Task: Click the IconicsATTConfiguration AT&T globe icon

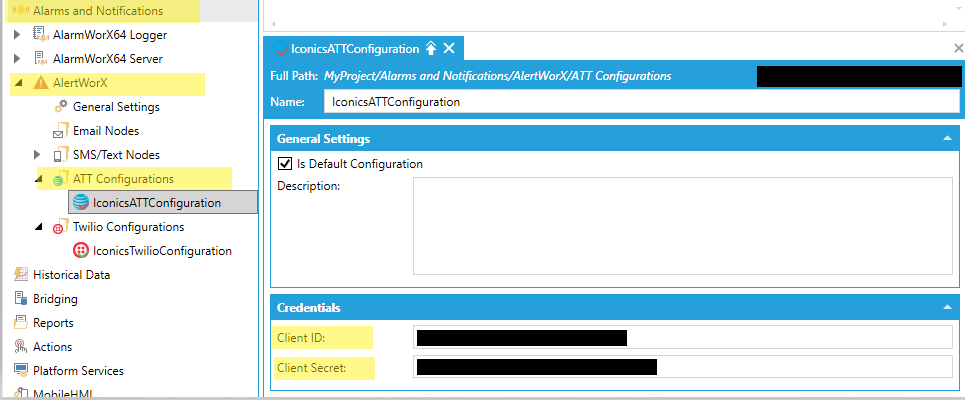Action: (x=81, y=203)
